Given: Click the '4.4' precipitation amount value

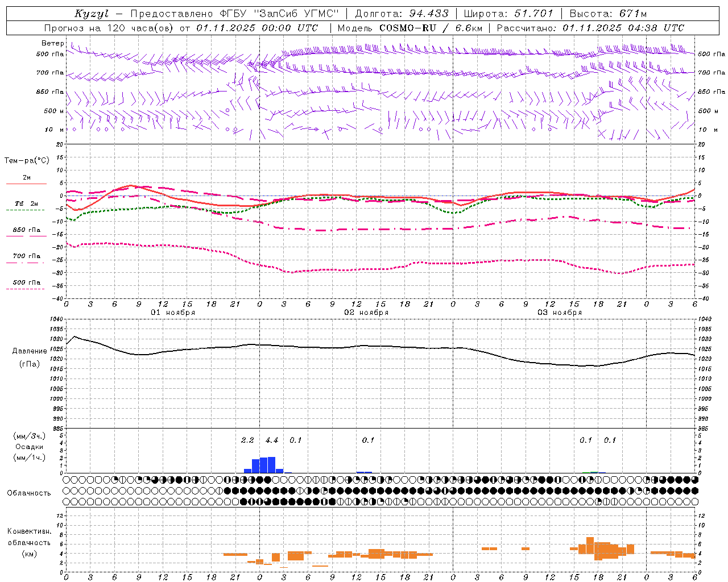Looking at the screenshot, I should tap(272, 440).
